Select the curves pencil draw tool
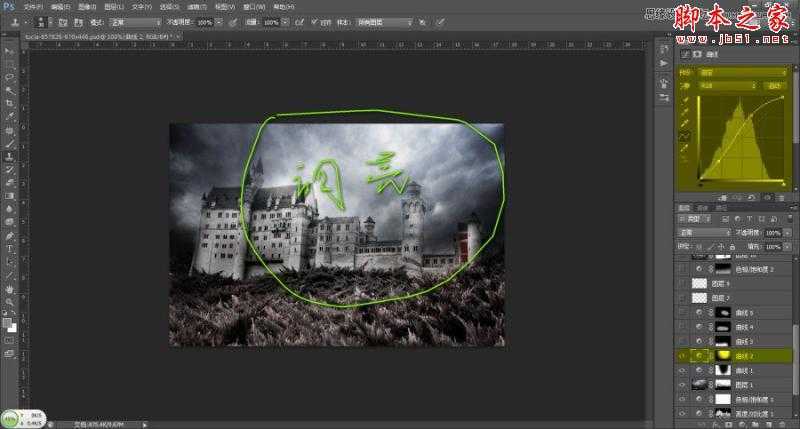 click(685, 148)
